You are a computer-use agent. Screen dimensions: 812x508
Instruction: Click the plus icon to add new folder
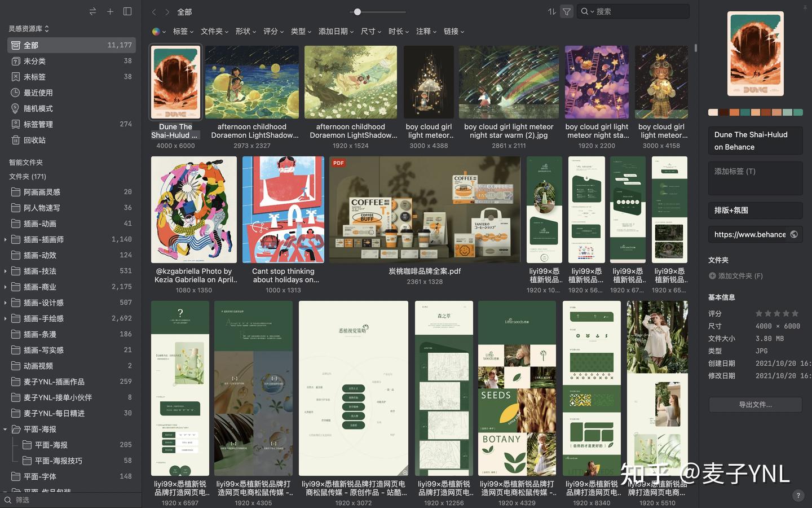click(110, 11)
